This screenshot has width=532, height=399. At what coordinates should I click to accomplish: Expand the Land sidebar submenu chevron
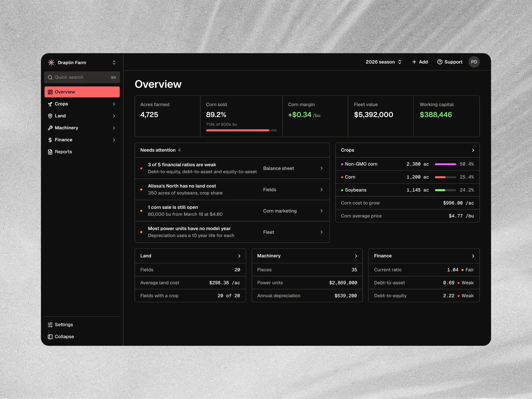click(114, 116)
